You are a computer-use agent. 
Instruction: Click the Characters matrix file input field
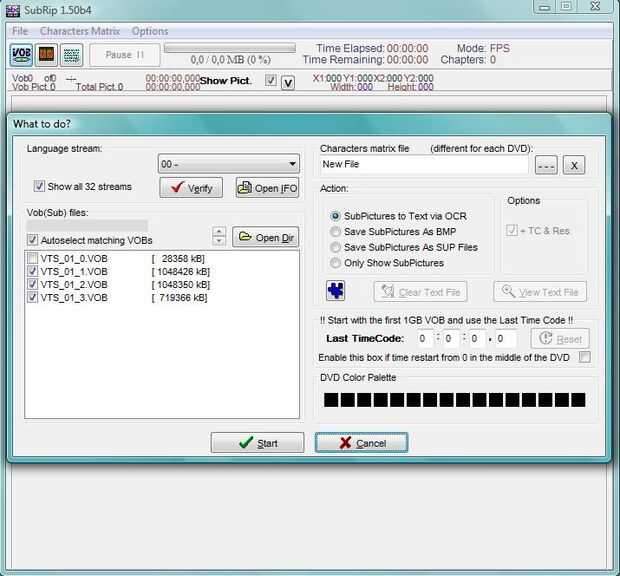click(x=424, y=164)
